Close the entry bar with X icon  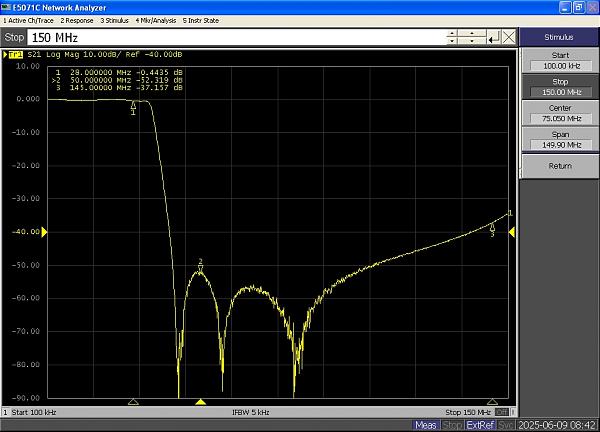pos(509,37)
